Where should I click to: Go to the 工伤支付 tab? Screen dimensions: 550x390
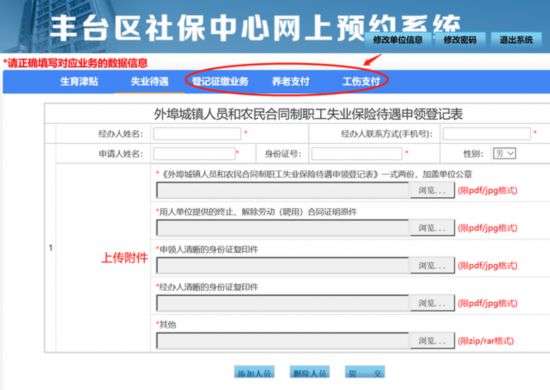tap(361, 81)
